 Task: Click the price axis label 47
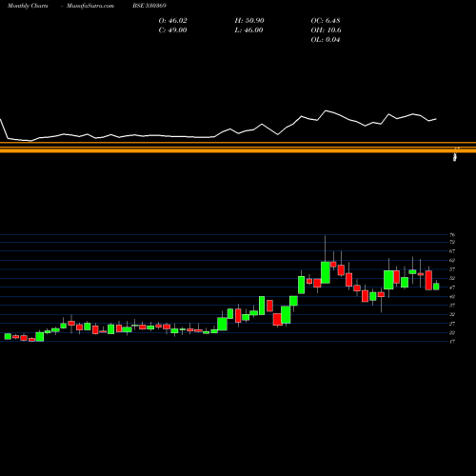coord(452,288)
